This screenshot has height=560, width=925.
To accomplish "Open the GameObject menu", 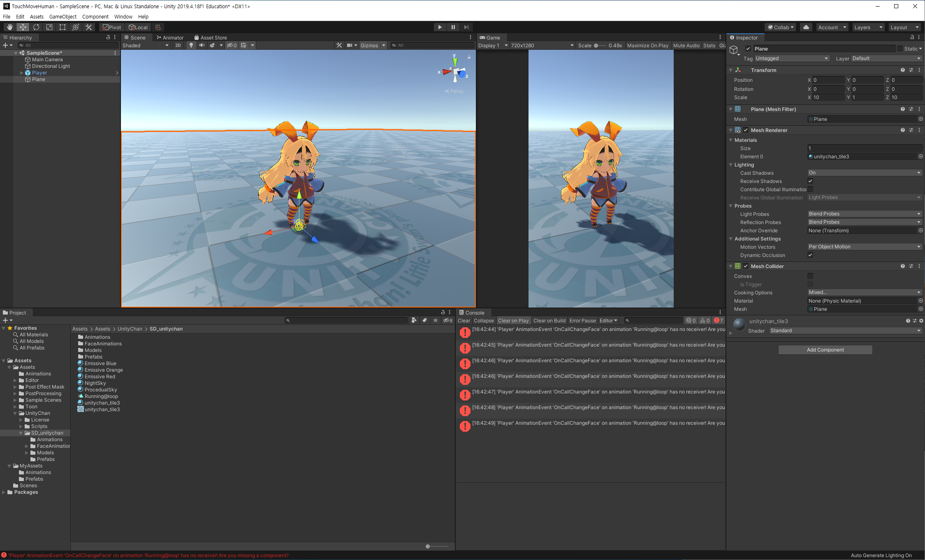I will (x=63, y=16).
